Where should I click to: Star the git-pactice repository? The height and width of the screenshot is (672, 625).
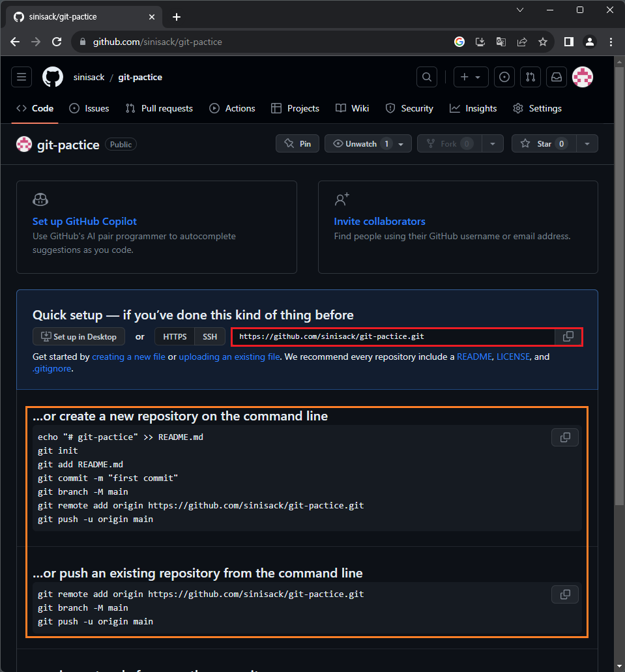(544, 143)
